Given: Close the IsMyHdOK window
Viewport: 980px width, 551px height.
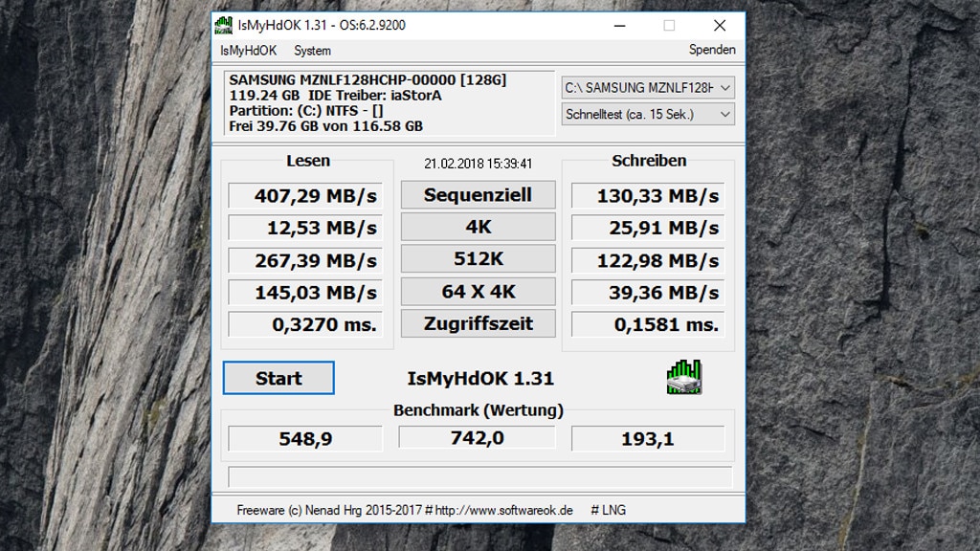Looking at the screenshot, I should [720, 26].
